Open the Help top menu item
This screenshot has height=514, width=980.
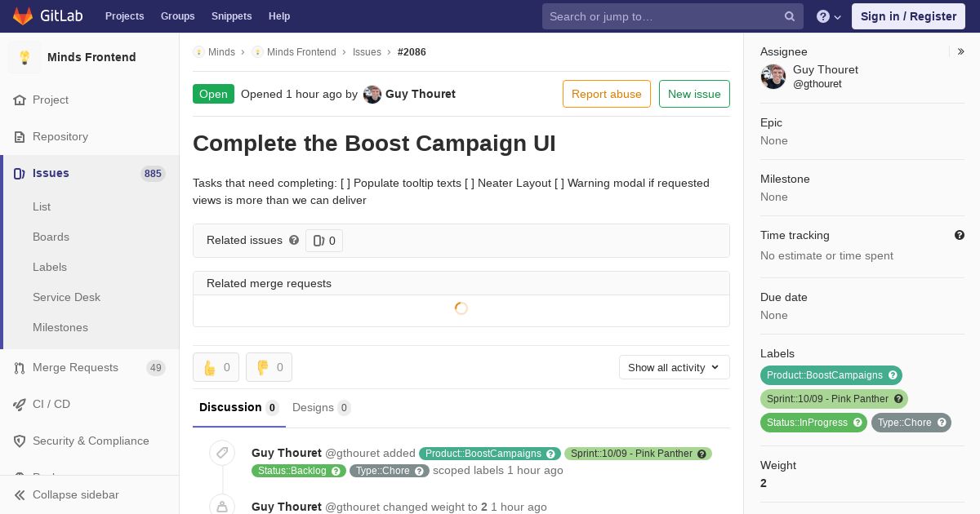pyautogui.click(x=279, y=16)
